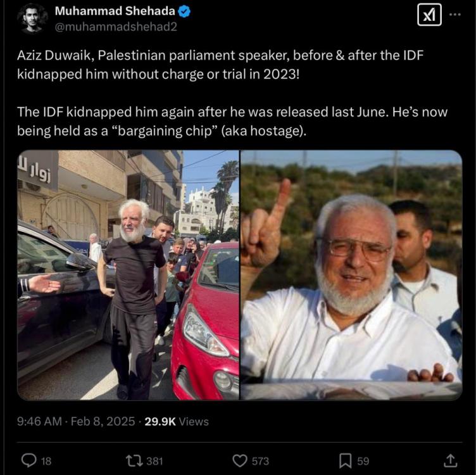Click the 9:46 AM Feb 8, 2025 timestamp
The width and height of the screenshot is (476, 475).
point(75,421)
